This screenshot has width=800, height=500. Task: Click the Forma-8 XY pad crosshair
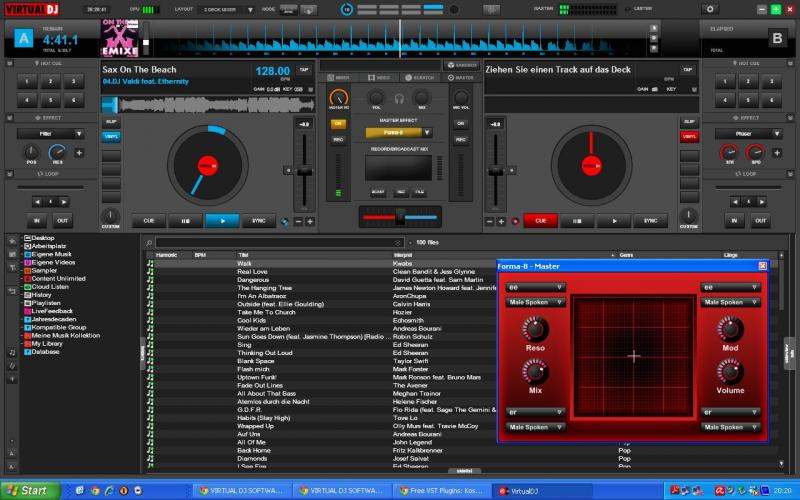point(634,356)
